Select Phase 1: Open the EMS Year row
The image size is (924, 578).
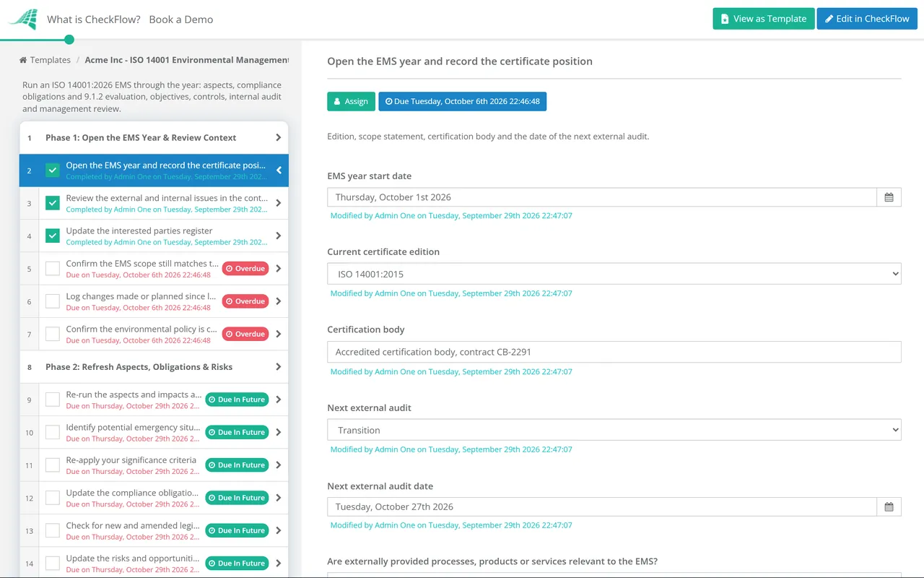point(154,137)
